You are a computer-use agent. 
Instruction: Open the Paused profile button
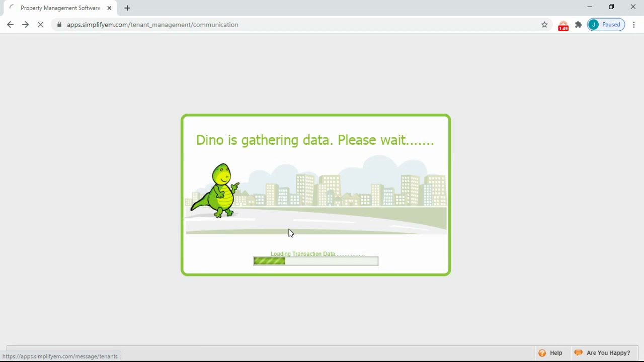tap(606, 25)
